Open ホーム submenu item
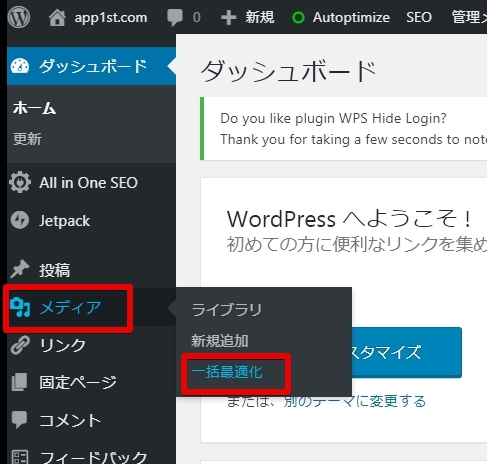Viewport: 487px width, 464px height. pyautogui.click(x=34, y=109)
